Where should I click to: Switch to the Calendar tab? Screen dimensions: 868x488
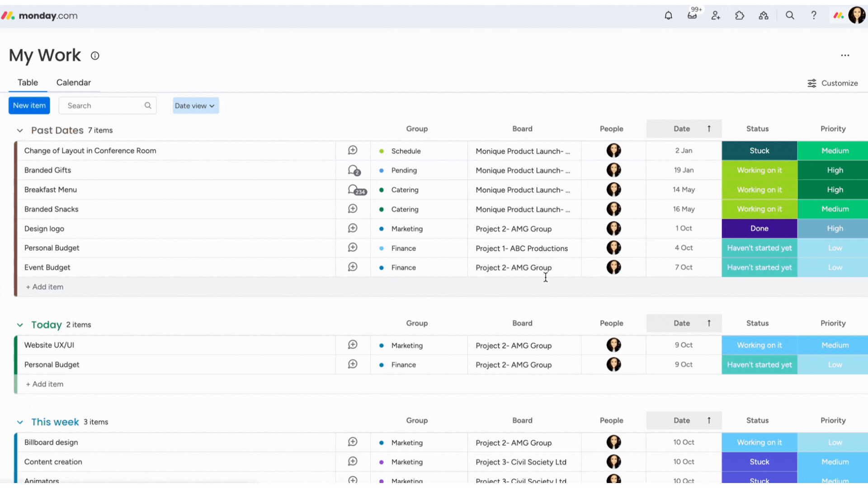(73, 83)
